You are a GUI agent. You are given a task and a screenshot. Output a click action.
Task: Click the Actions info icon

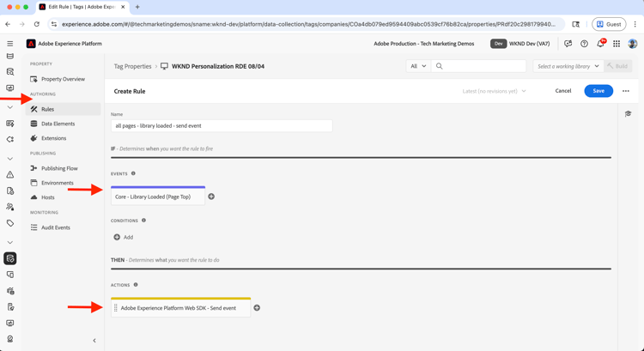136,285
